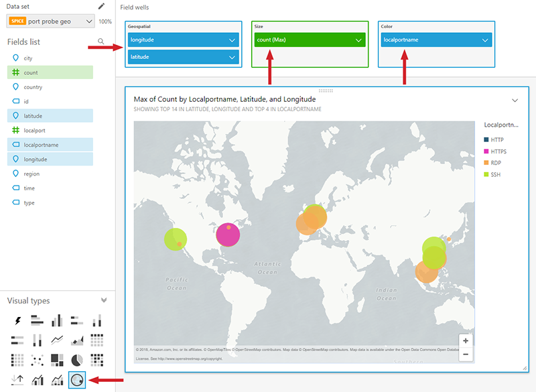The width and height of the screenshot is (536, 392).
Task: Select the city field
Action: click(50, 58)
